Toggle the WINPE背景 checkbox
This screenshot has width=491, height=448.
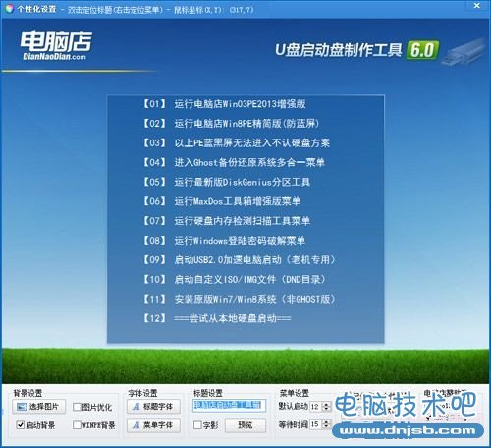77,425
